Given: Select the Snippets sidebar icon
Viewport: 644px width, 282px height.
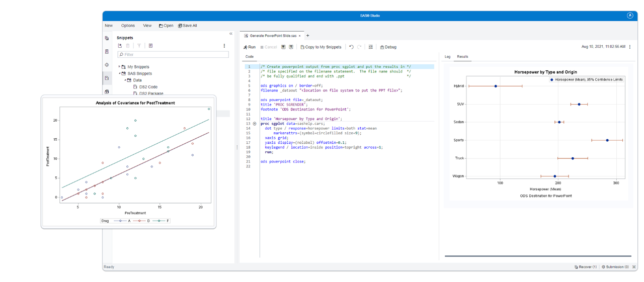Looking at the screenshot, I should coord(107,78).
